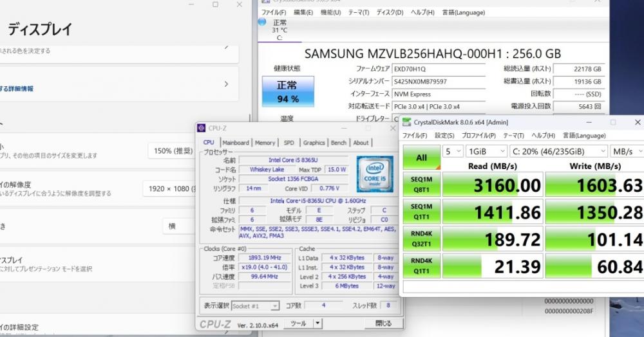Open the test count dropdown showing 5

point(453,151)
